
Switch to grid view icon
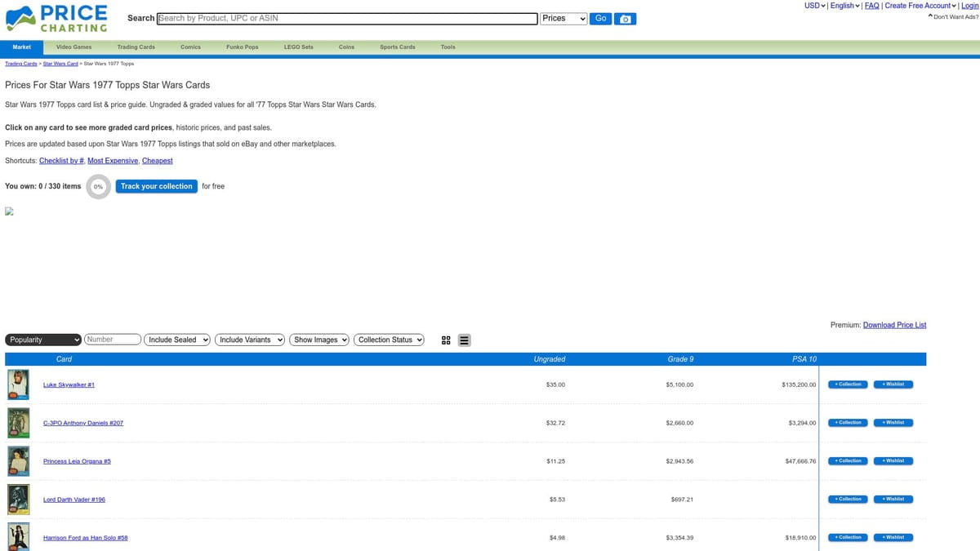(446, 340)
